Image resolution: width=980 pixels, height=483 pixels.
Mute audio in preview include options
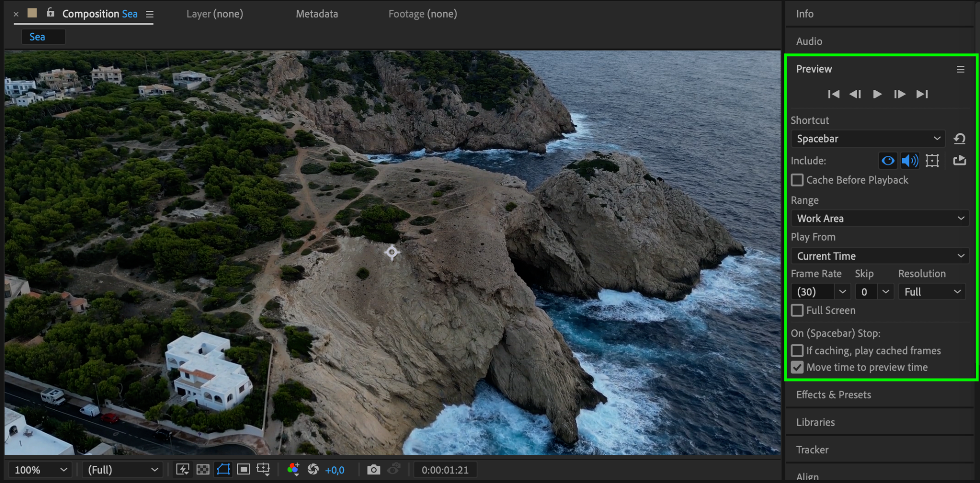[909, 161]
